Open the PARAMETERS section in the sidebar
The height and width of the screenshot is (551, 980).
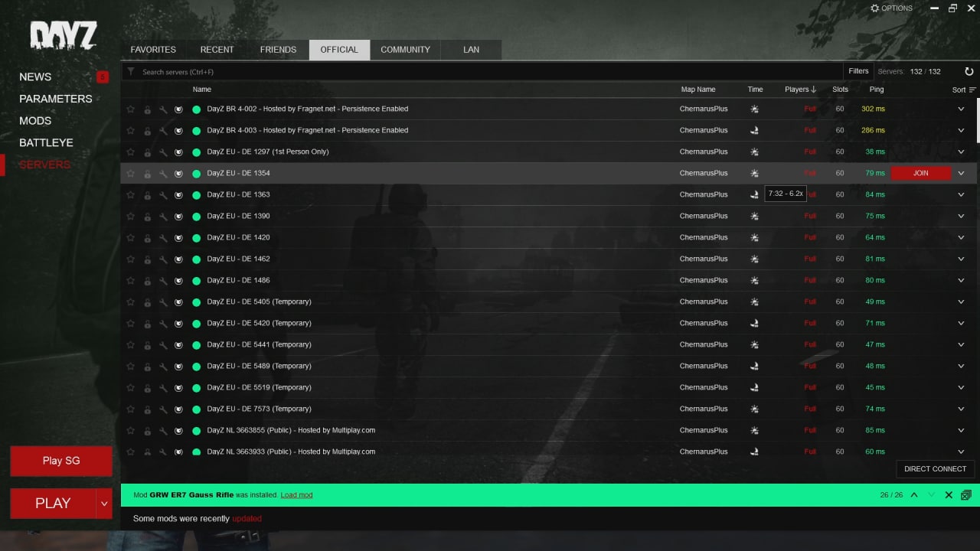point(55,99)
